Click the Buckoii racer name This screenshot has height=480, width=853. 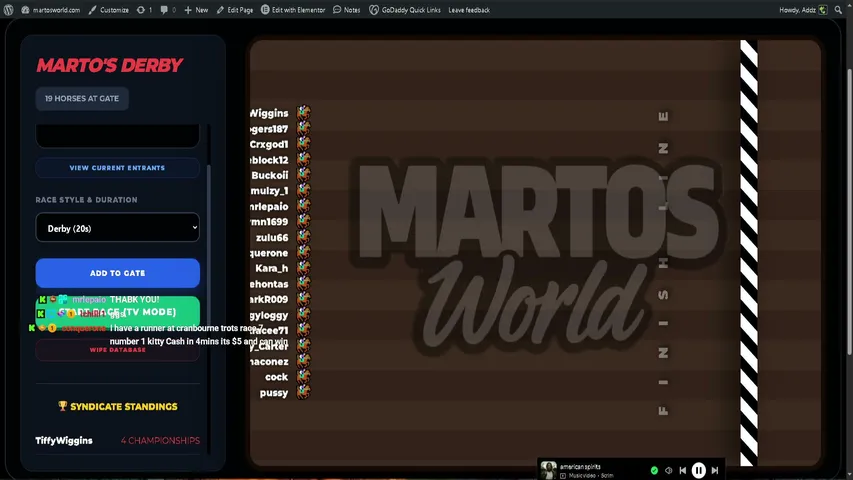pos(270,175)
